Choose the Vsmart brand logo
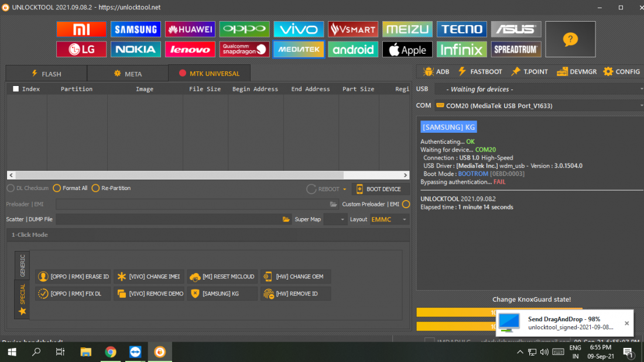 pos(353,29)
